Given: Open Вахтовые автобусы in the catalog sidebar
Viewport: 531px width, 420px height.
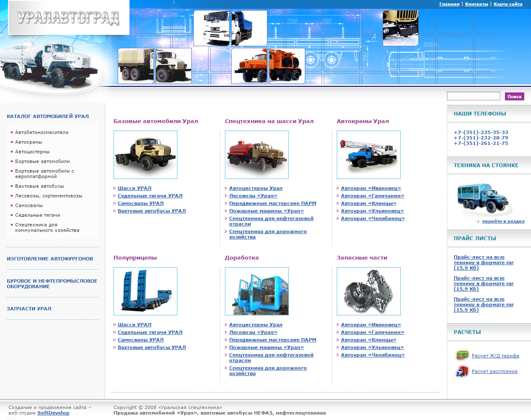Looking at the screenshot, I should click(40, 186).
